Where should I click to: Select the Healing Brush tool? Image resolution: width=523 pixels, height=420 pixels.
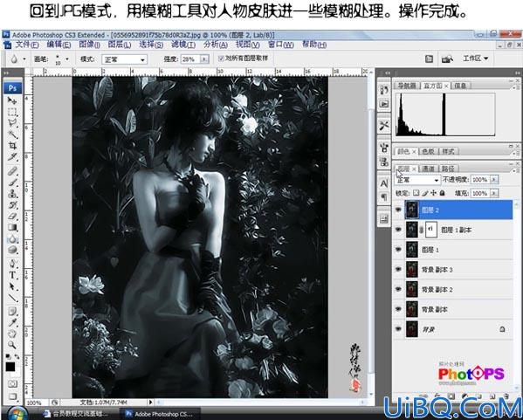(12, 171)
